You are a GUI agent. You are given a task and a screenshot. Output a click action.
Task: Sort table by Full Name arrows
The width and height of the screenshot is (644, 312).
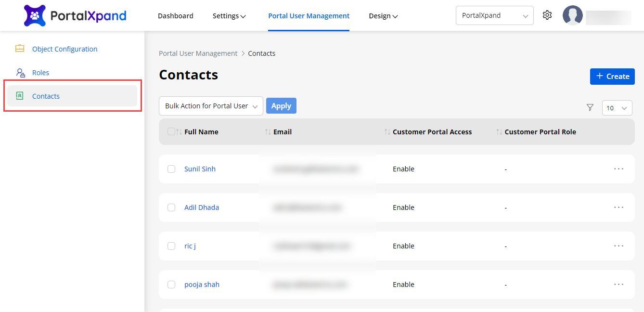(x=179, y=132)
